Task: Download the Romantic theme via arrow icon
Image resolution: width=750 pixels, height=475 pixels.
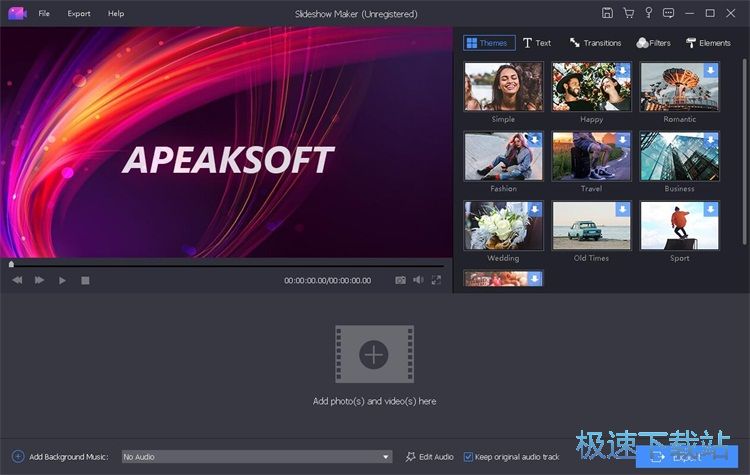Action: point(711,70)
